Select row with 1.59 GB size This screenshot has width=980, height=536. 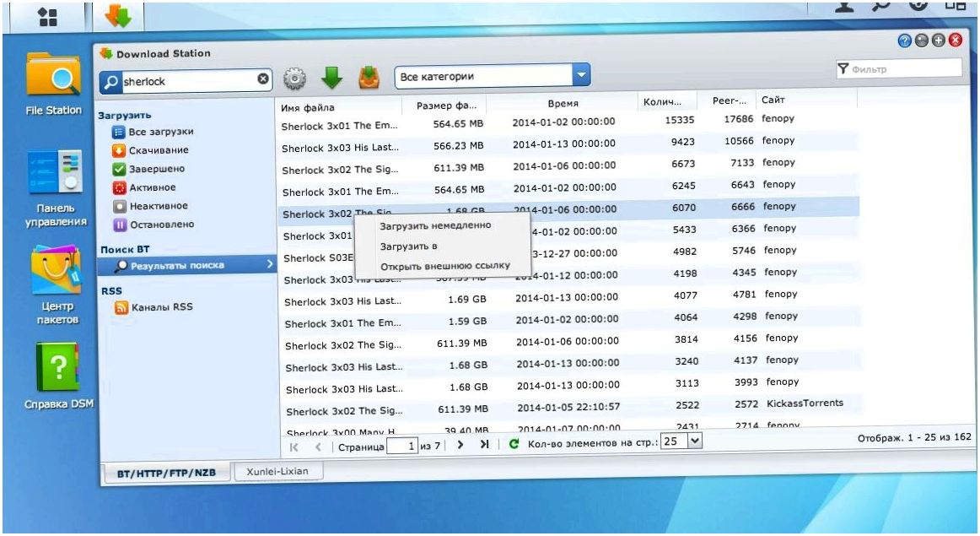[571, 320]
